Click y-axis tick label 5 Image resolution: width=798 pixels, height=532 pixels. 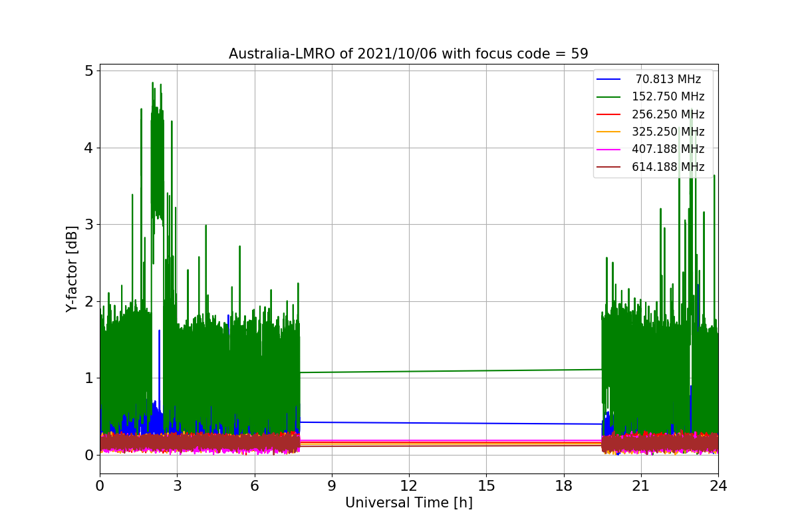pos(88,70)
